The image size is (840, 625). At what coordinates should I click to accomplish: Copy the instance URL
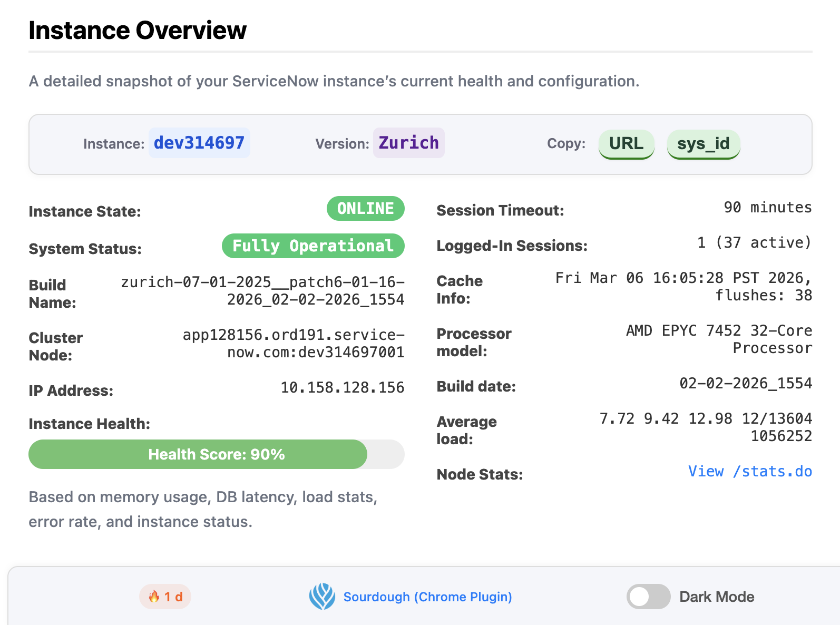626,144
